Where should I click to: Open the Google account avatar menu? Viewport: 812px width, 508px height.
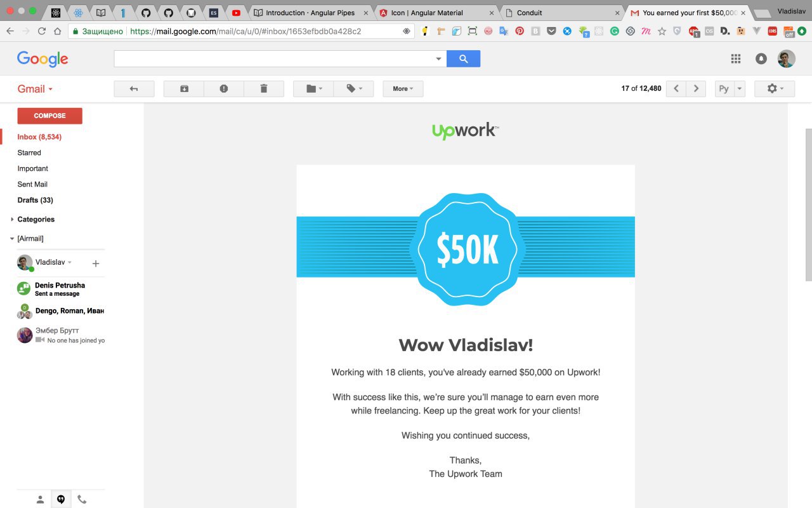[787, 59]
